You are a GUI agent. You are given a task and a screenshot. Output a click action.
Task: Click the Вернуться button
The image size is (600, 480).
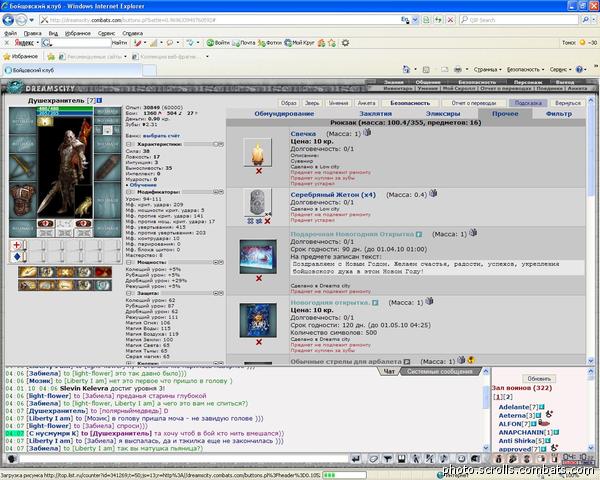tap(568, 103)
